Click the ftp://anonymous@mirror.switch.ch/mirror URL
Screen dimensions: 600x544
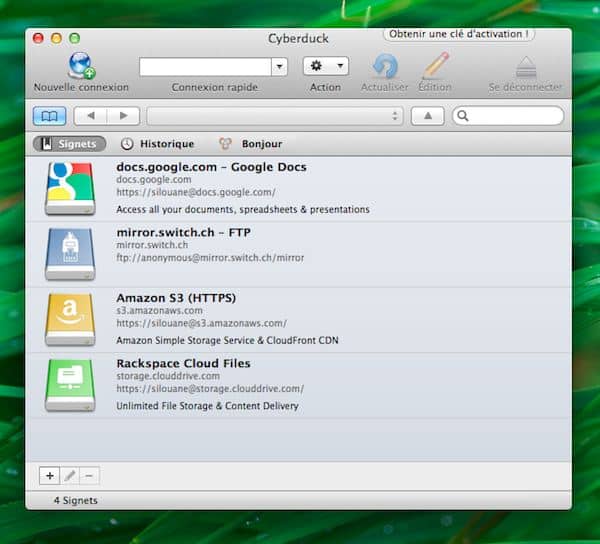[210, 258]
